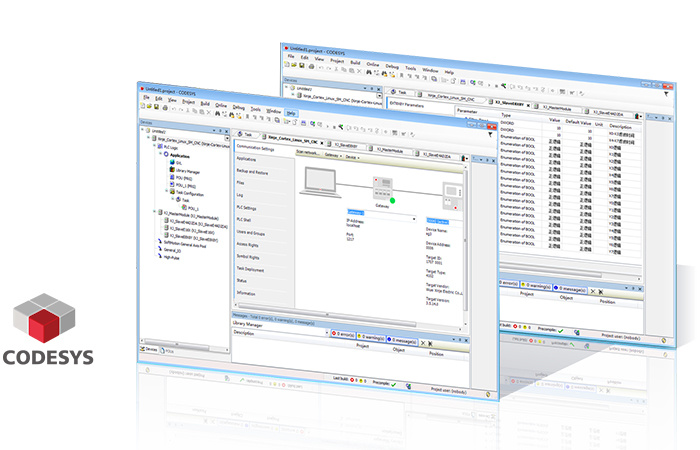Open Device dropdown menu in editor
This screenshot has width=700, height=450.
point(352,157)
